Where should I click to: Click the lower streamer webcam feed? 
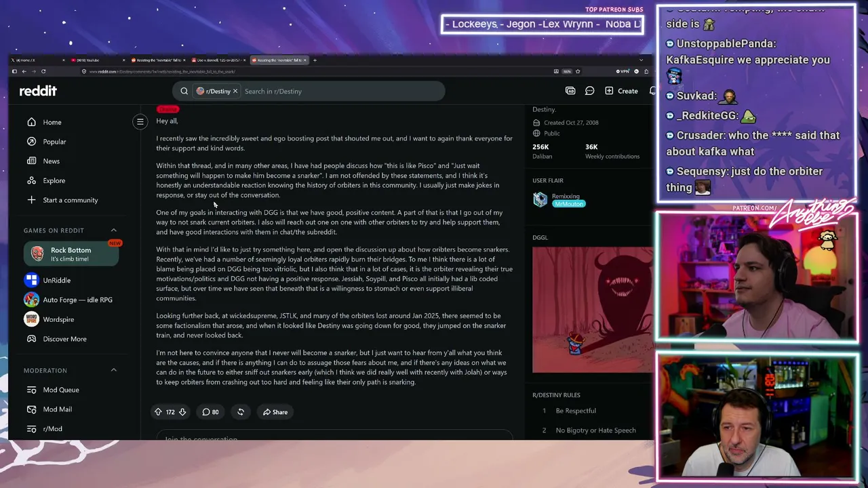coord(757,416)
